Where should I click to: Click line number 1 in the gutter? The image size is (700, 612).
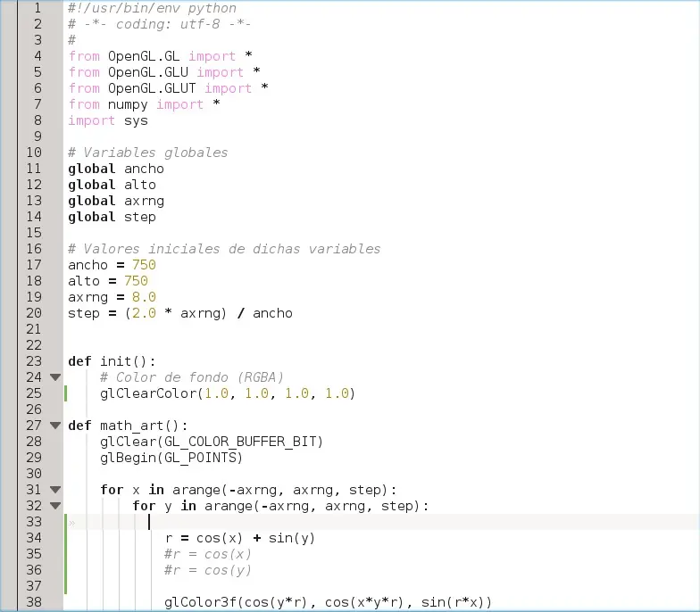click(x=37, y=8)
